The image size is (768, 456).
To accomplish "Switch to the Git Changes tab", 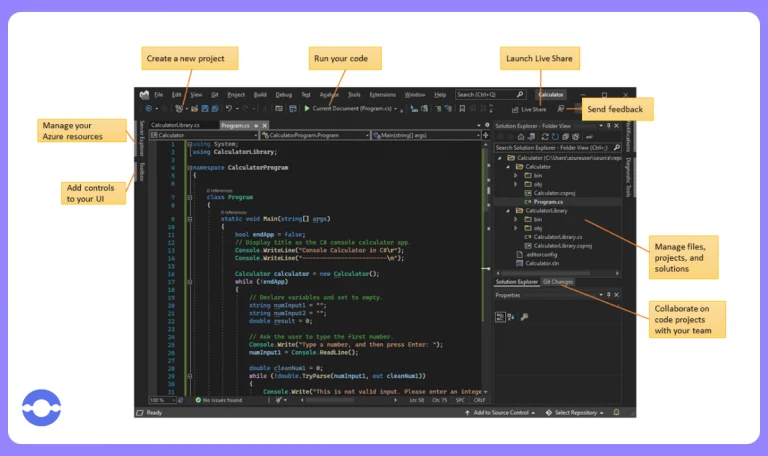I will click(x=558, y=282).
